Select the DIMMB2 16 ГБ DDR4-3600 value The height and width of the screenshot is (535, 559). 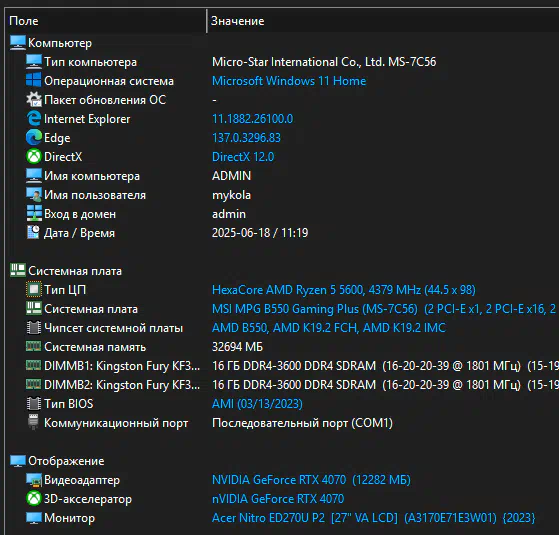pyautogui.click(x=385, y=385)
